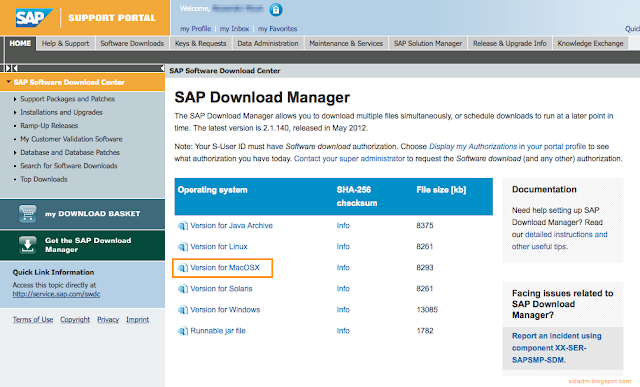Click the download arrow icon for Get the SAP Download Manager

tap(27, 245)
